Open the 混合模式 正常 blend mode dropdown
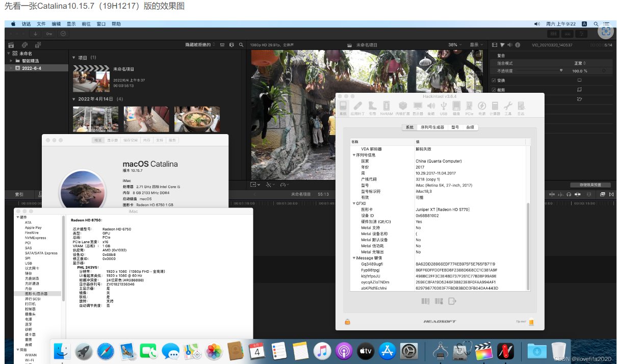The width and height of the screenshot is (617, 364). coord(580,63)
